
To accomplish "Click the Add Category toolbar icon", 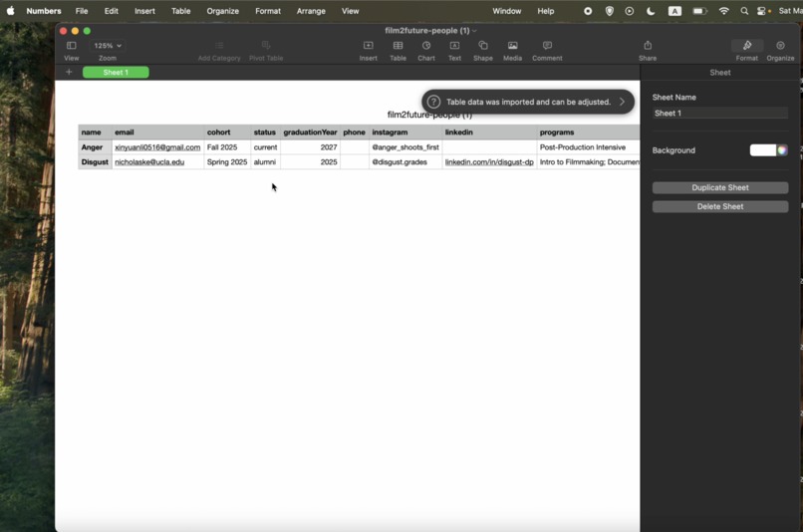I will point(219,46).
